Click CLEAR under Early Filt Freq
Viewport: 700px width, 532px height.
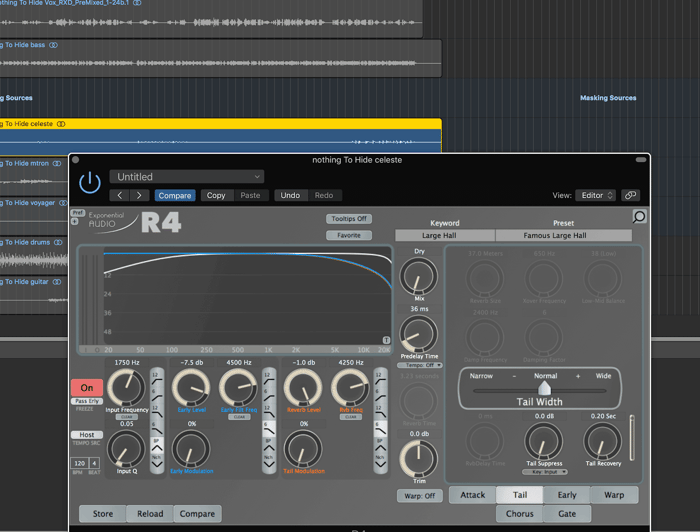click(x=239, y=417)
